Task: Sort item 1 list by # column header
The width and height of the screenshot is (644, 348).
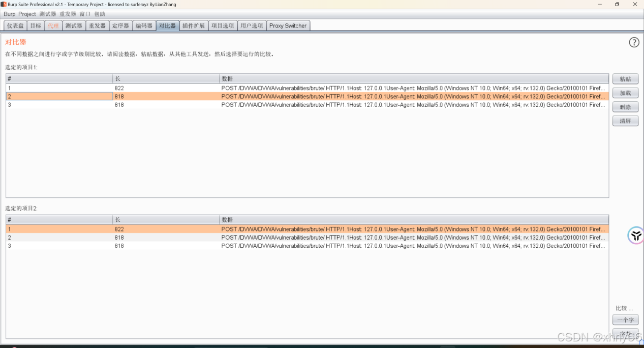Action: tap(59, 78)
